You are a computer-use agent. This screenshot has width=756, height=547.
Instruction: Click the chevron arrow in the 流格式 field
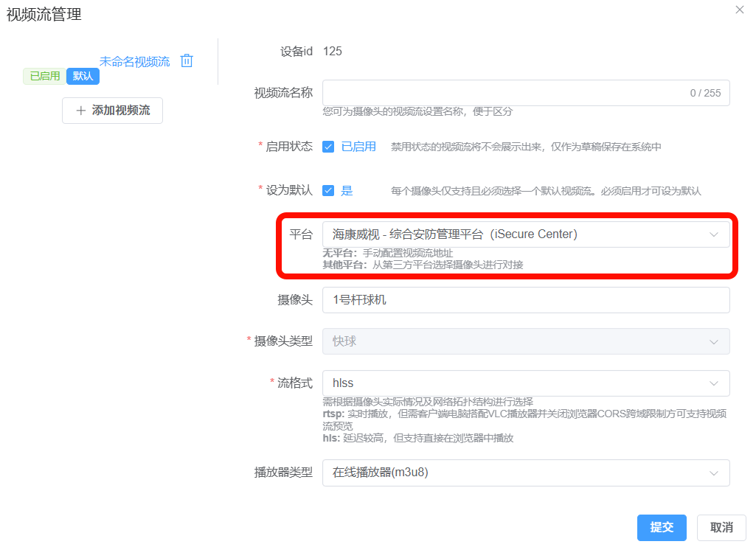(x=713, y=383)
